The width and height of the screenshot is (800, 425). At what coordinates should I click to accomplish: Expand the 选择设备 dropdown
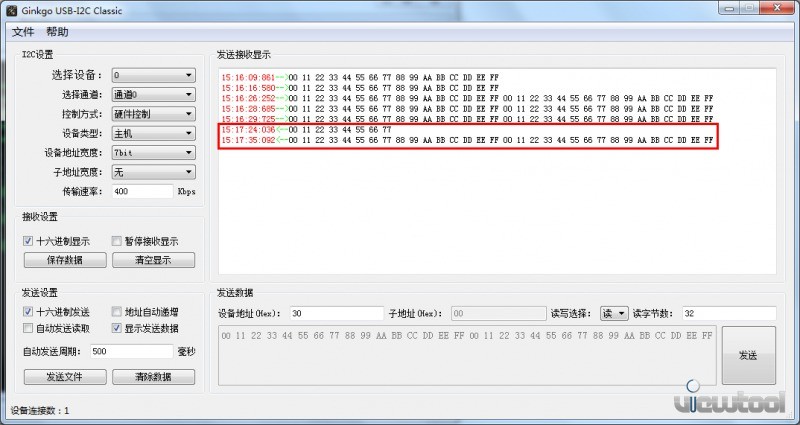pos(154,75)
